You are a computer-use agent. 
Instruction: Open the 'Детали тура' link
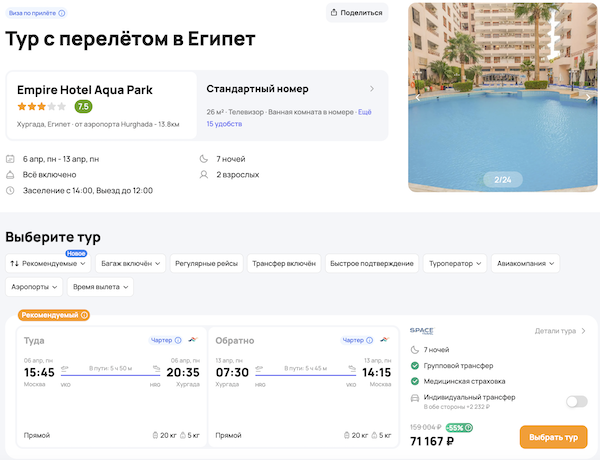[x=560, y=330]
